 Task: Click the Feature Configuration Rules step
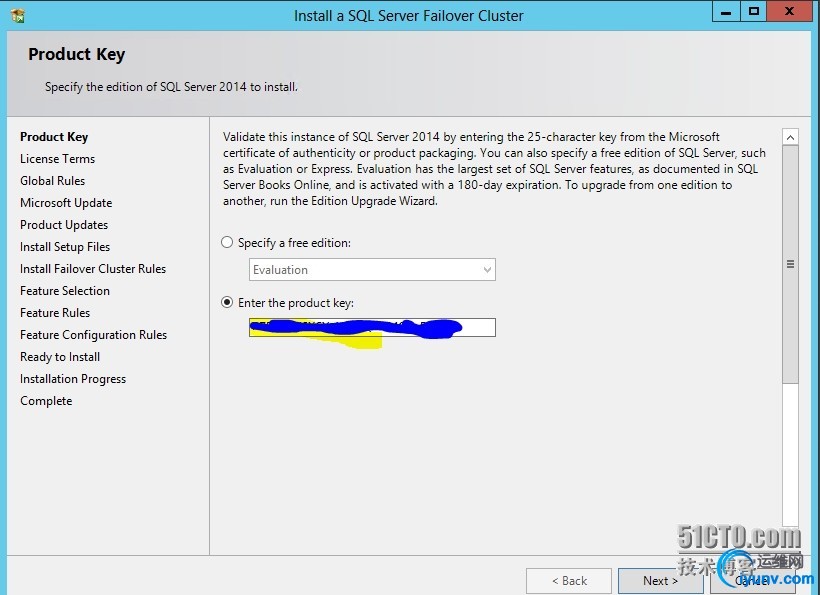click(94, 335)
